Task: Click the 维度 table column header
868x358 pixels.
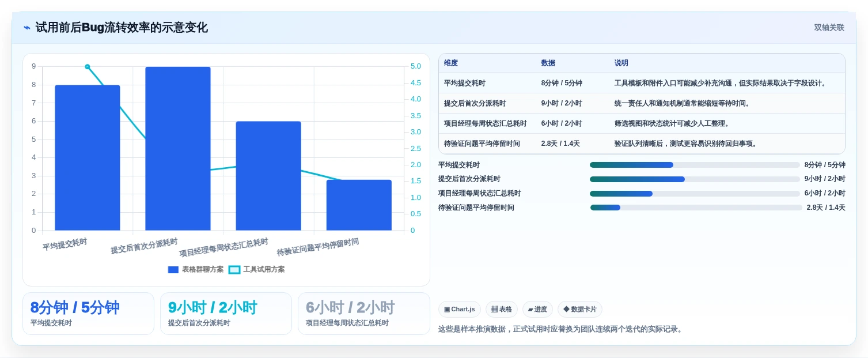Action: click(451, 63)
